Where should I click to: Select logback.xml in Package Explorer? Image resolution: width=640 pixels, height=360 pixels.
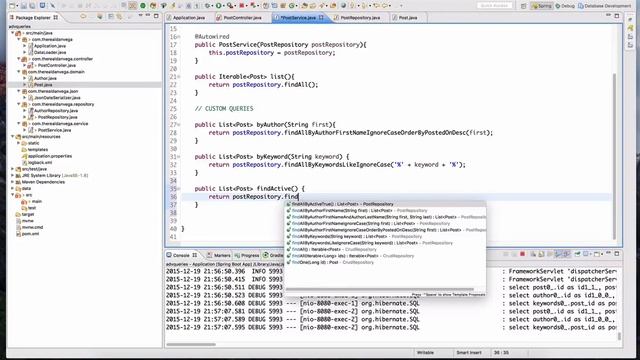tap(40, 162)
